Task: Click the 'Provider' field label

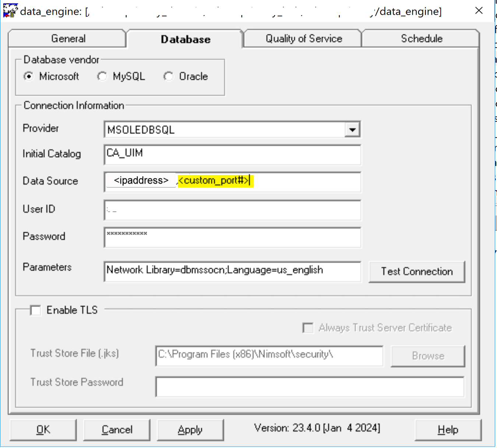Action: point(41,128)
